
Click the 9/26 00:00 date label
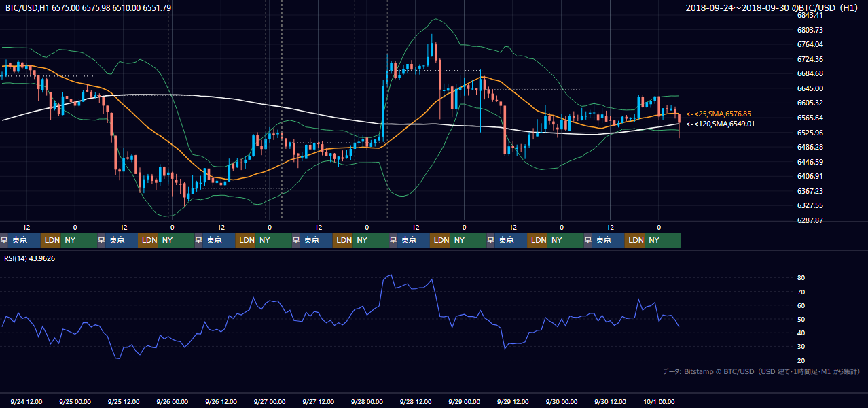tap(173, 402)
